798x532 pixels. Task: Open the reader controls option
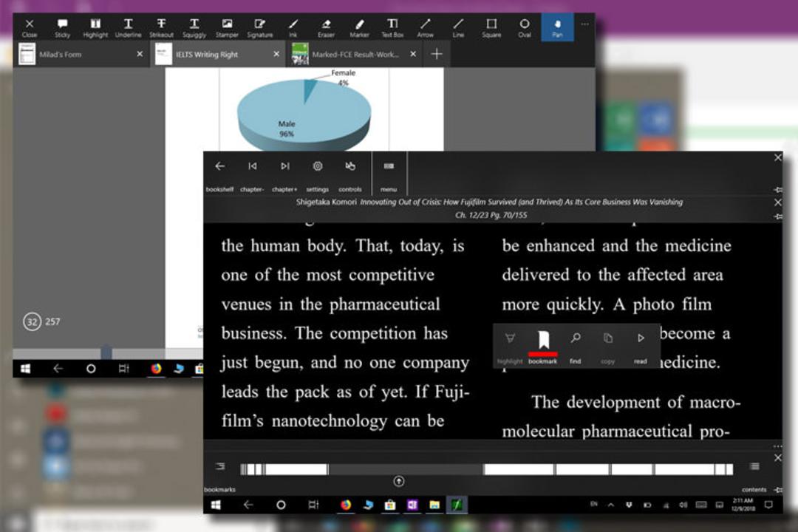[350, 176]
